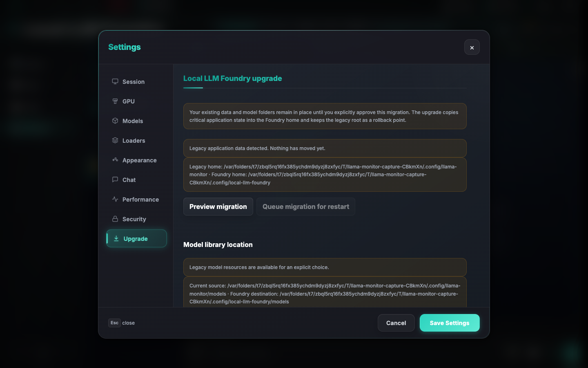
Task: Switch to the Chat tab
Action: (136, 180)
